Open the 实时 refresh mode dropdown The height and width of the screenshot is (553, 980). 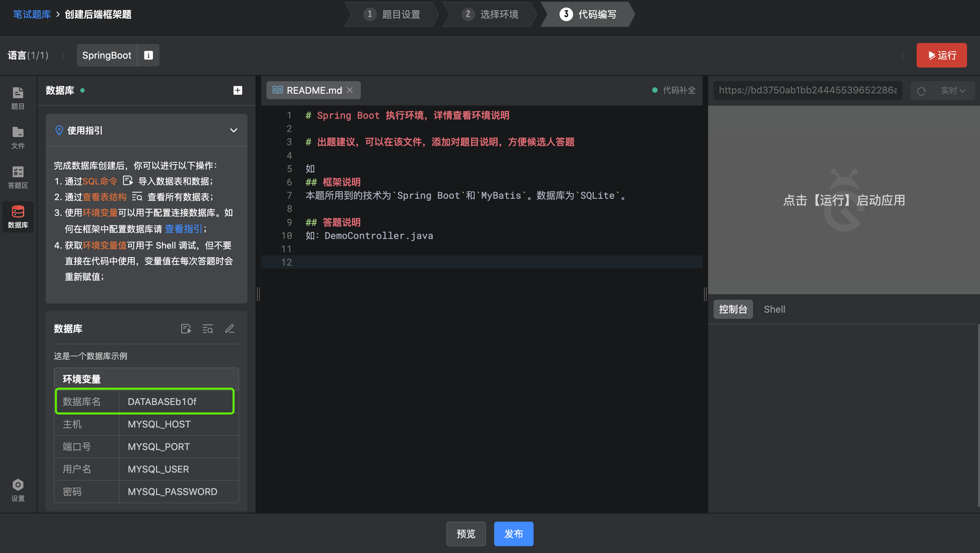(953, 91)
